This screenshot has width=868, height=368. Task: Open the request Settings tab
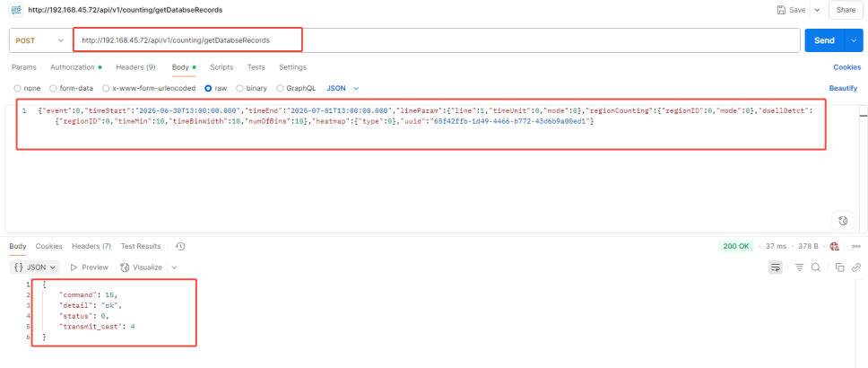click(292, 67)
